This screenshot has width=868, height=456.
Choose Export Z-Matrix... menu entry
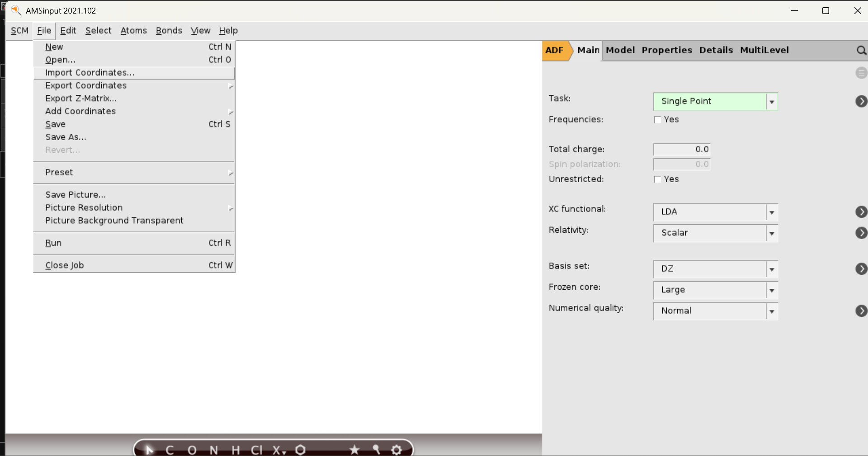pyautogui.click(x=134, y=99)
